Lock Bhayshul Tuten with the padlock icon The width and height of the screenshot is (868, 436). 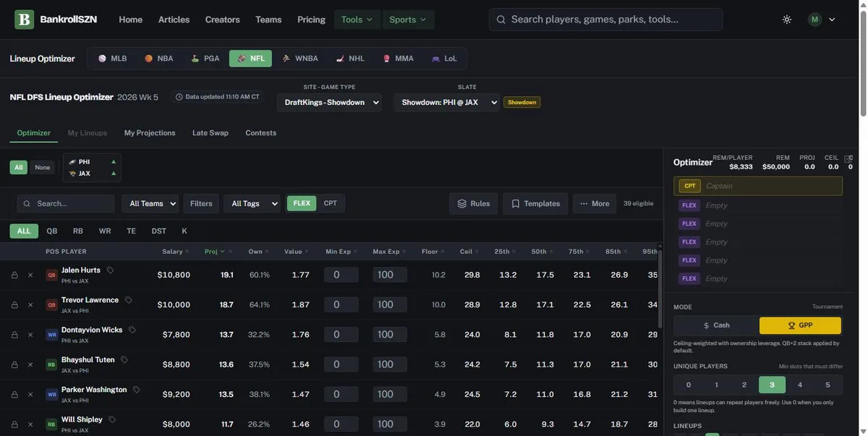click(x=14, y=364)
